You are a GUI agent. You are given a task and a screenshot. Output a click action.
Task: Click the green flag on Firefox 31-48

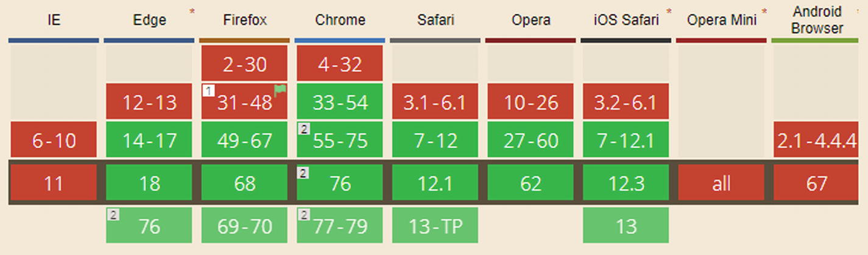tap(280, 91)
